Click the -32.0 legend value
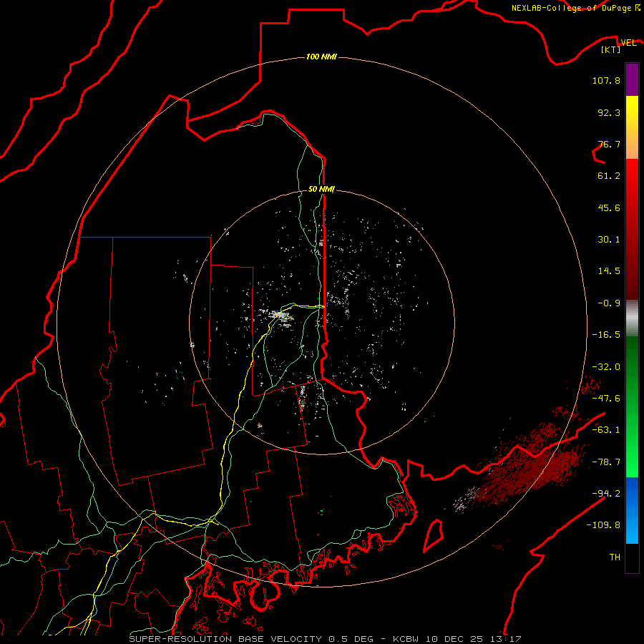644x644 pixels. coord(606,367)
